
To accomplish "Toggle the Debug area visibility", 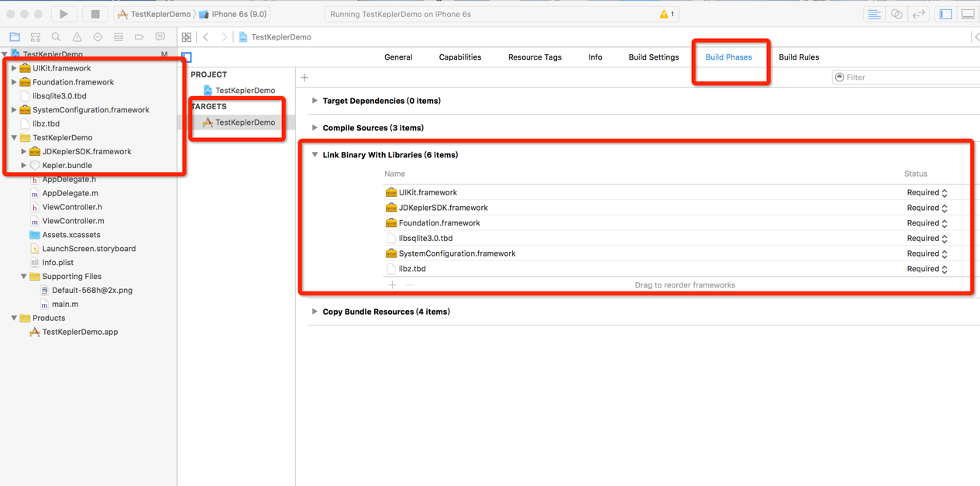I will (x=968, y=14).
